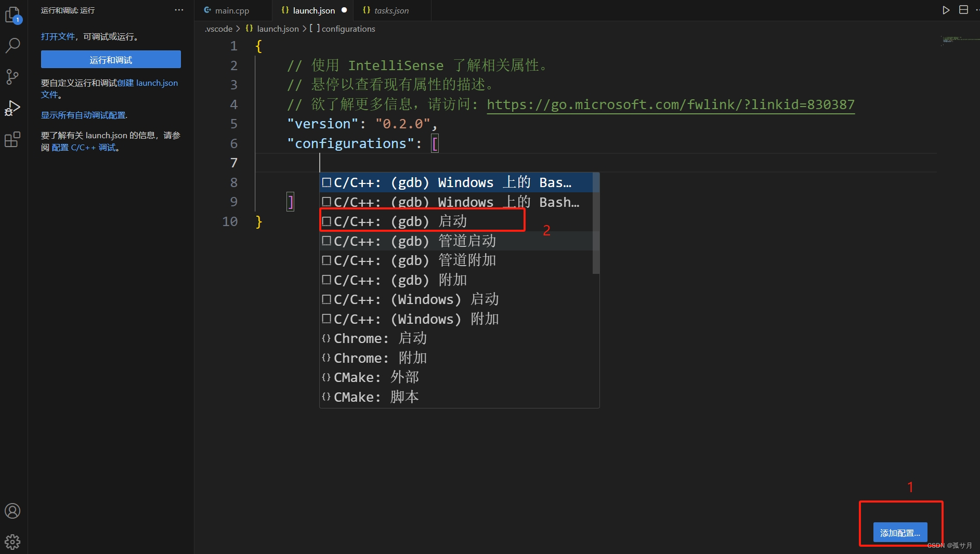Image resolution: width=980 pixels, height=554 pixels.
Task: Open Source Control view in activity bar
Action: click(x=12, y=77)
